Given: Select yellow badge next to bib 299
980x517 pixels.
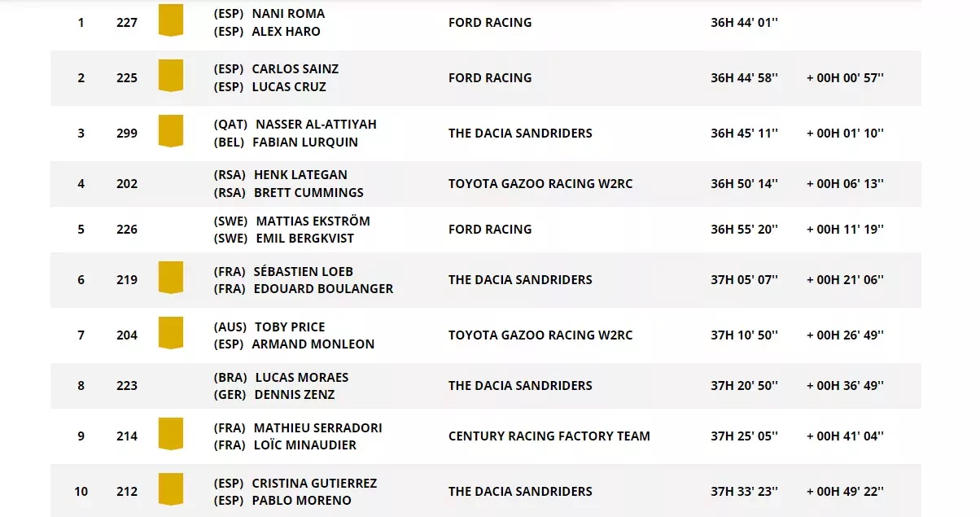Looking at the screenshot, I should pyautogui.click(x=170, y=131).
